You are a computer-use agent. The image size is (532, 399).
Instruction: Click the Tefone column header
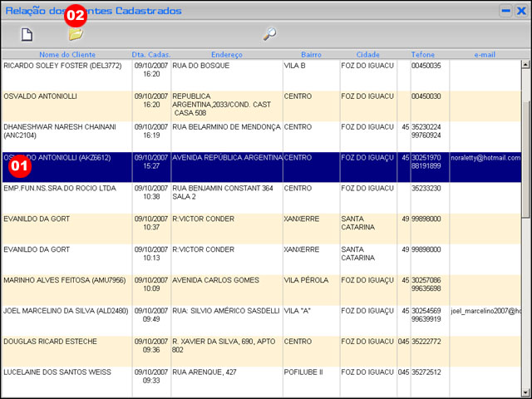pos(422,55)
